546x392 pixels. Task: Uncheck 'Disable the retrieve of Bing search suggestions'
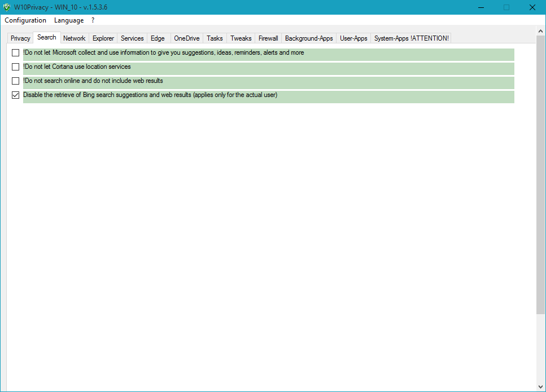point(15,95)
